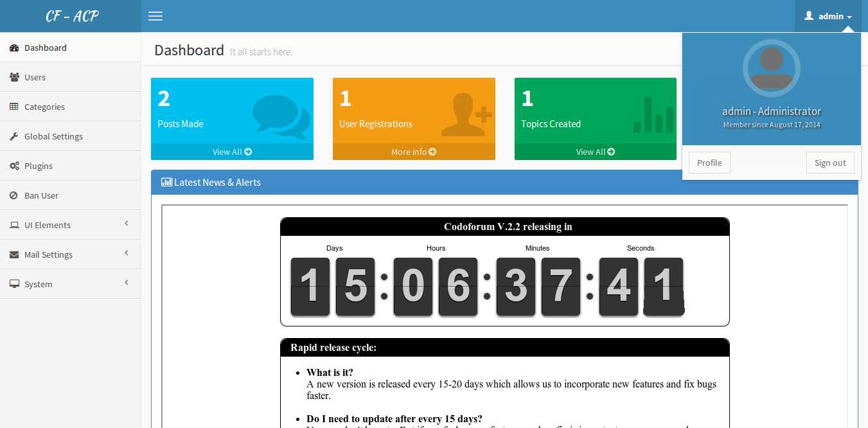Click the large admin avatar image
The width and height of the screenshot is (868, 428).
click(771, 68)
